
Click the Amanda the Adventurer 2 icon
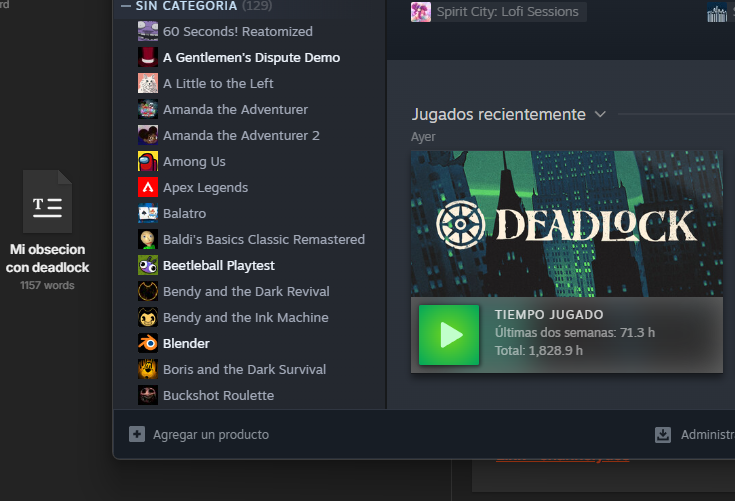(148, 135)
